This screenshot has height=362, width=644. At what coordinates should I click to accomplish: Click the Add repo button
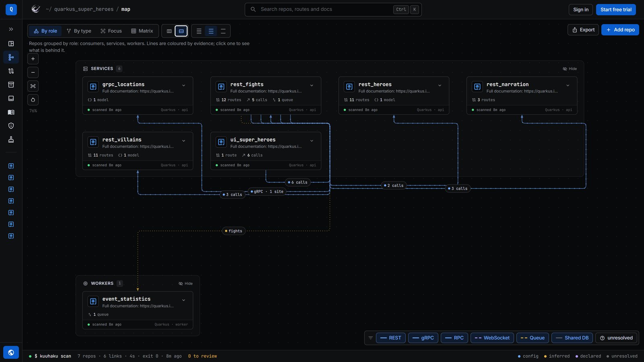(620, 30)
